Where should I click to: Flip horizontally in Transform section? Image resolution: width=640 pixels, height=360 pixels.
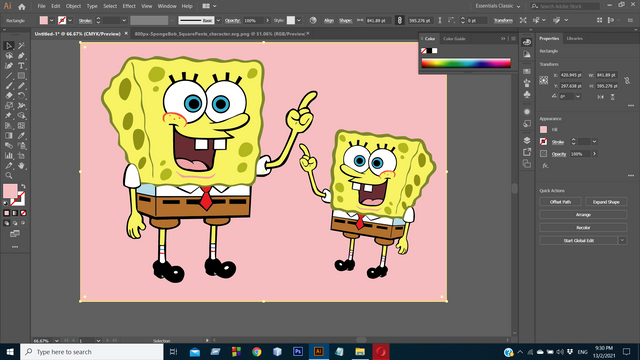600,97
